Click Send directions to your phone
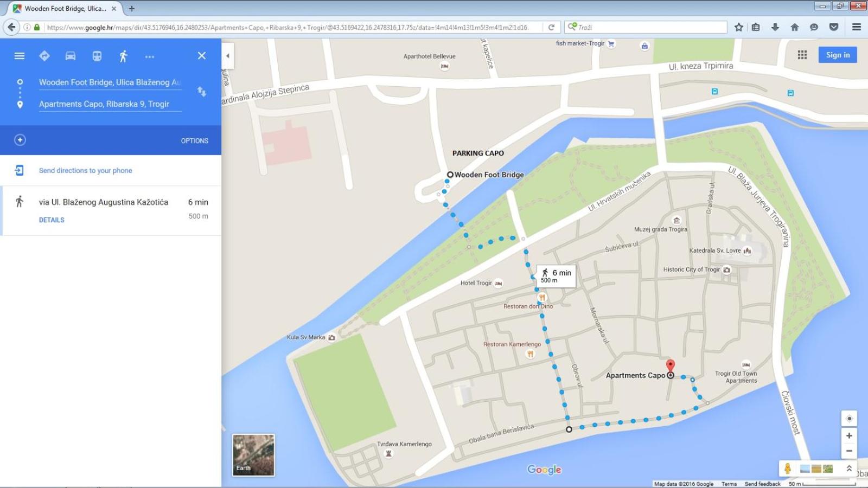868x488 pixels. click(85, 170)
